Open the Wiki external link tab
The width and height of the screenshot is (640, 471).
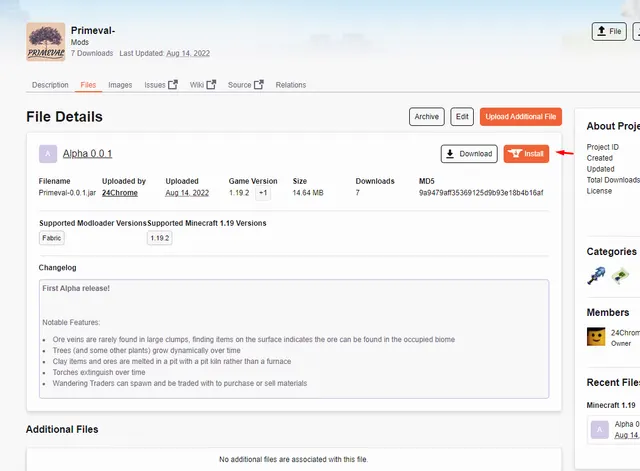[202, 85]
